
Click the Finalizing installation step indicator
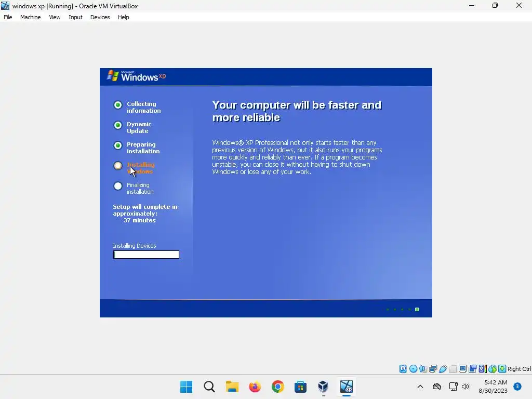(x=118, y=186)
